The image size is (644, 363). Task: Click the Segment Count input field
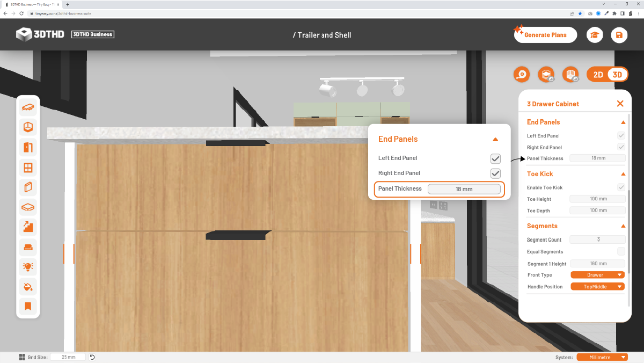coord(597,239)
